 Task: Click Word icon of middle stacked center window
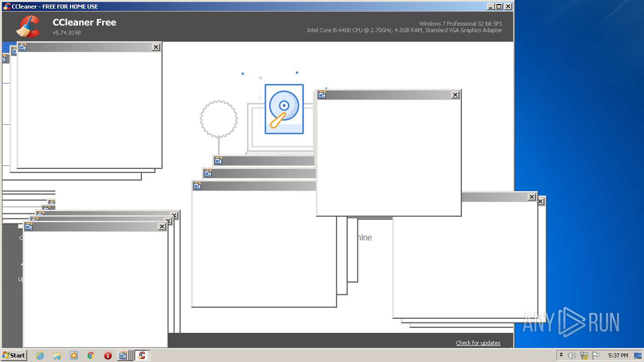click(x=208, y=173)
